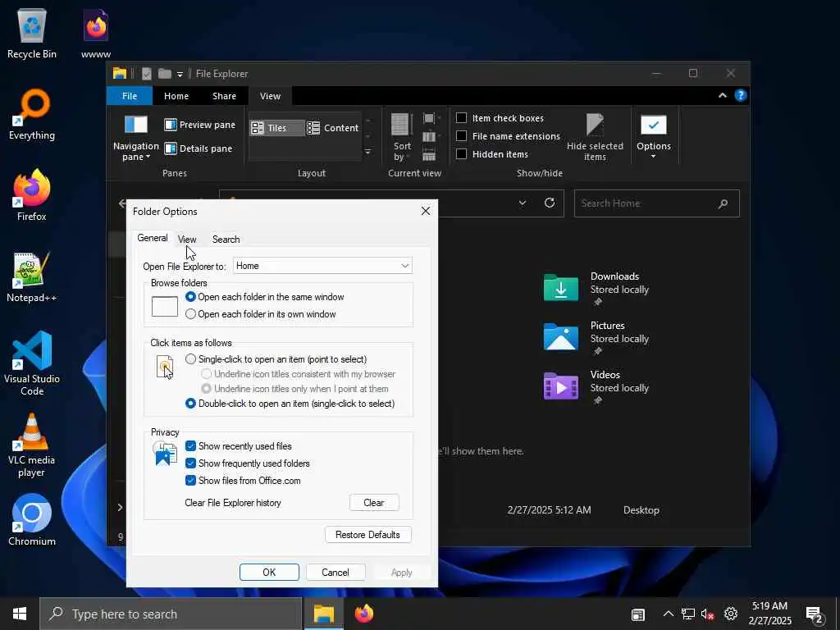Open the 'Open File Explorer to' dropdown
The image size is (840, 630).
pyautogui.click(x=322, y=266)
